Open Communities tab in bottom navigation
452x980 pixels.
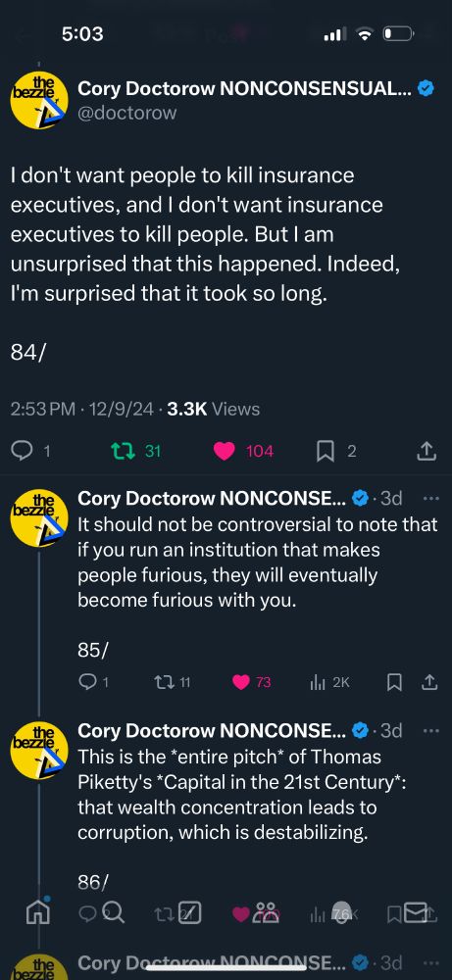click(x=265, y=913)
